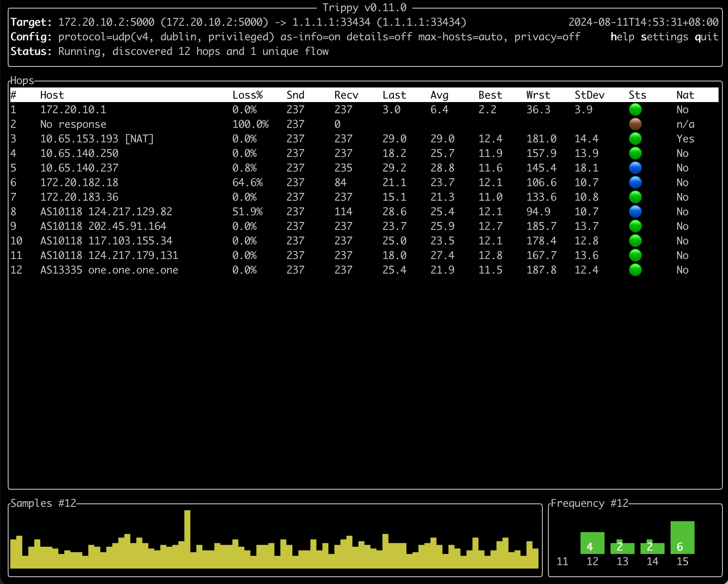728x584 pixels.
Task: Click the Nat column header
Action: (x=685, y=95)
